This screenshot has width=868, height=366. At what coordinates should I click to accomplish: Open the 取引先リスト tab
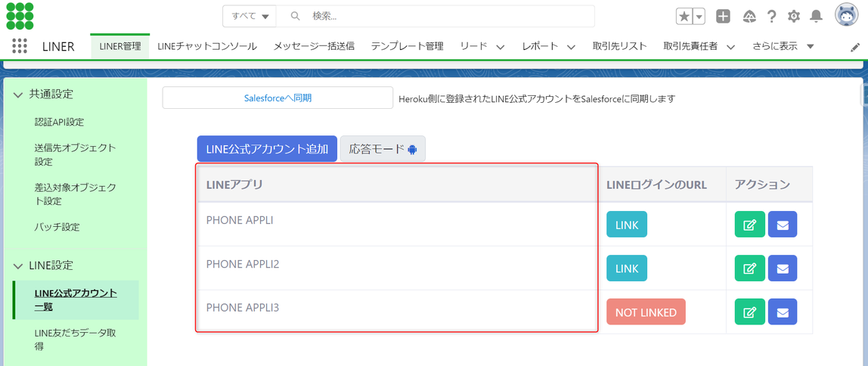pyautogui.click(x=619, y=47)
